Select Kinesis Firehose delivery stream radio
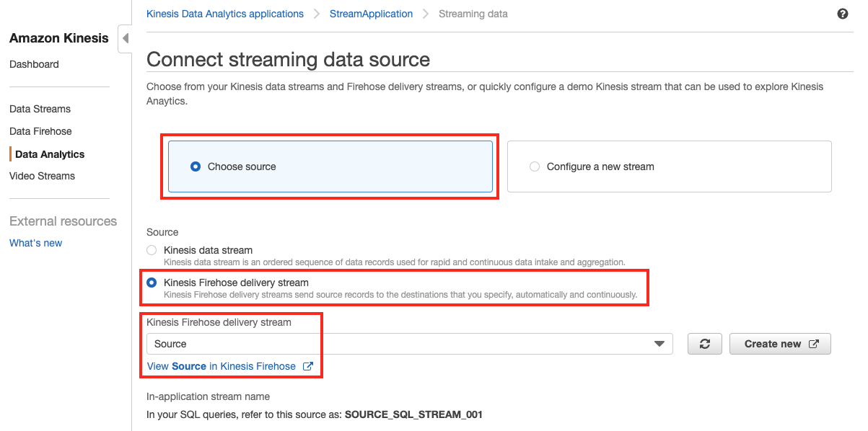 coord(152,283)
